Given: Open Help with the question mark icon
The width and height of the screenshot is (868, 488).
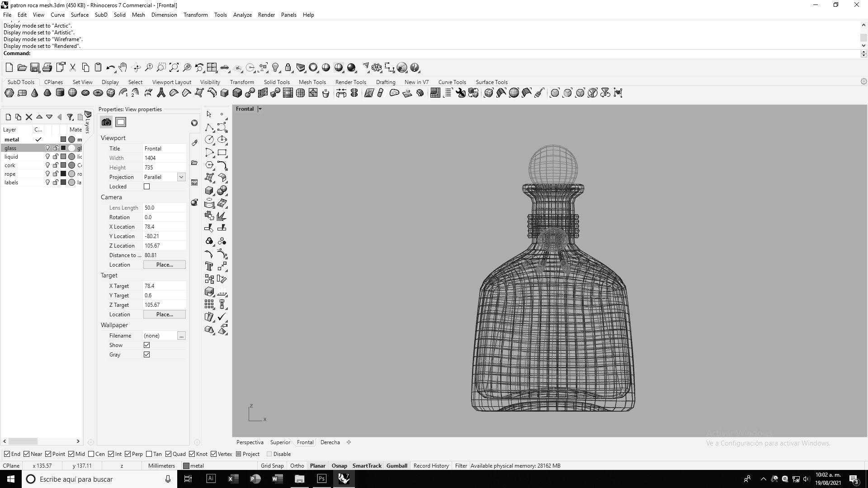Looking at the screenshot, I should 415,68.
